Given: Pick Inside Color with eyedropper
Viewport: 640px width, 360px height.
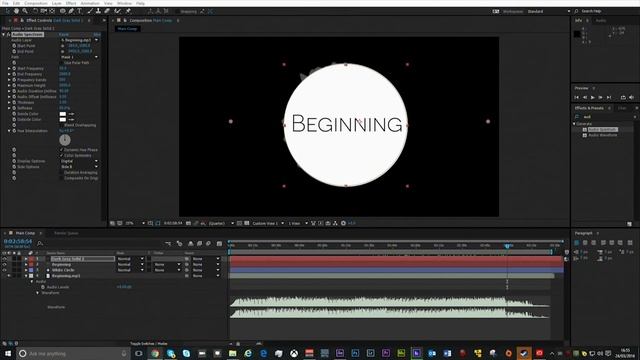Looking at the screenshot, I should click(71, 114).
